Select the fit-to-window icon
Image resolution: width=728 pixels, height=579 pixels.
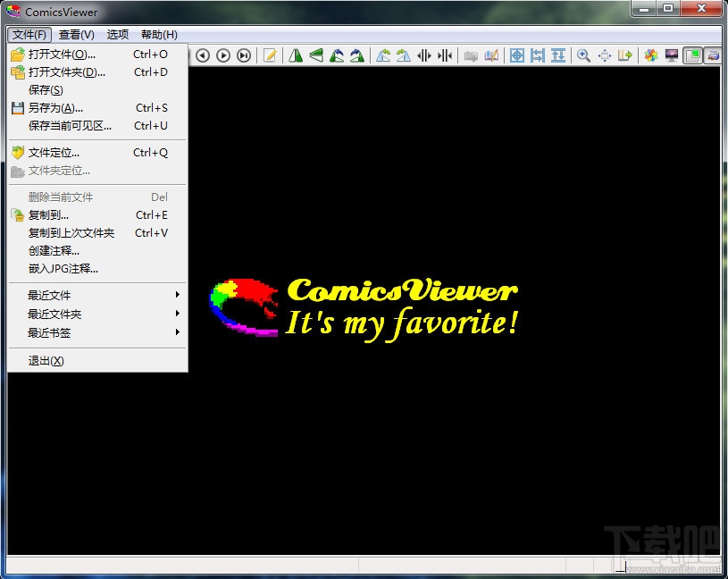tap(518, 55)
